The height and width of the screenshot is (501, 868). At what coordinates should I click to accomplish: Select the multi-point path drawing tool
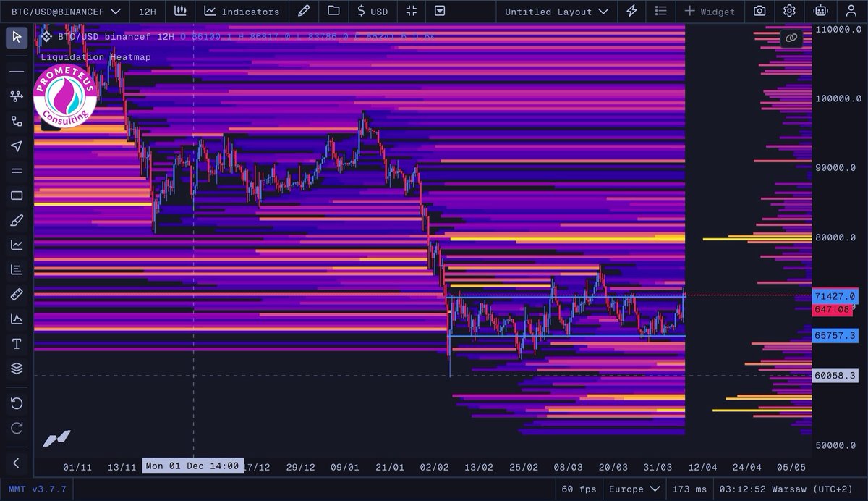(17, 96)
